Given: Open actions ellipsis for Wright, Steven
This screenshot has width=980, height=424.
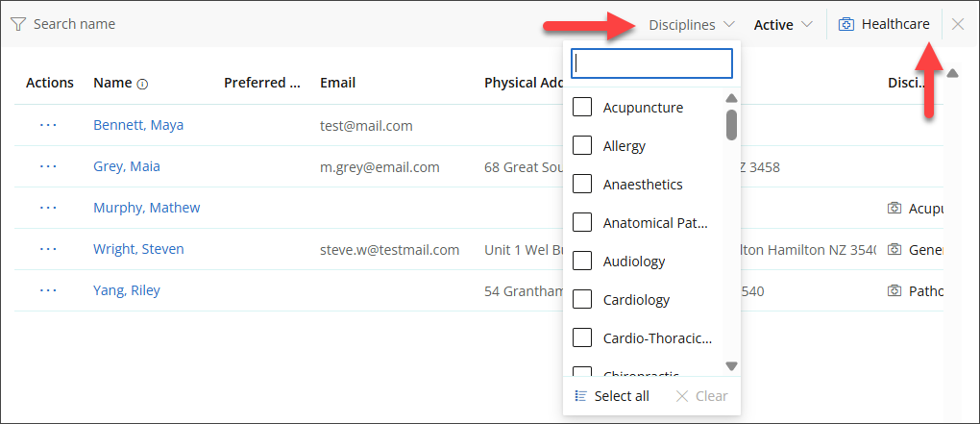Looking at the screenshot, I should [x=48, y=249].
